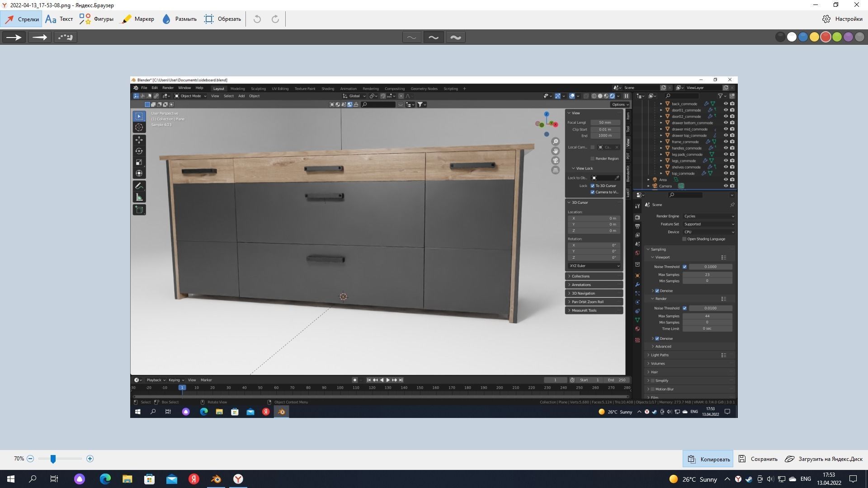Pick the Размыть blur tool
868x488 pixels.
179,19
